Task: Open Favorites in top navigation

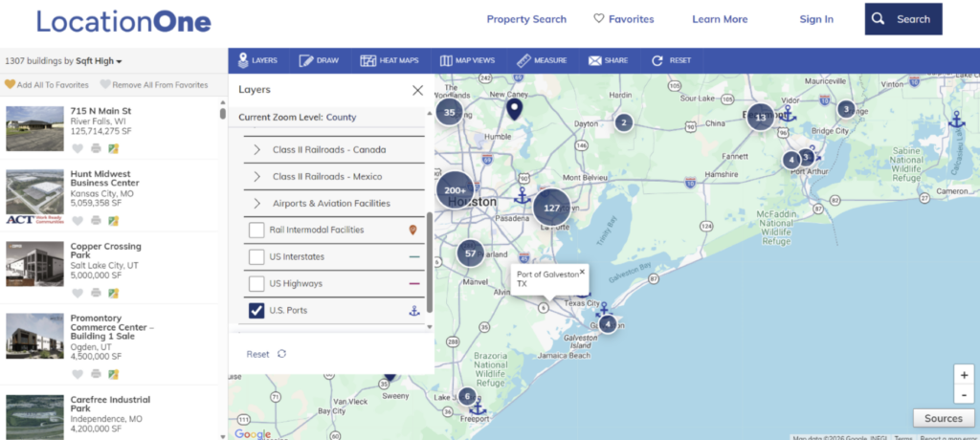Action: click(x=623, y=19)
